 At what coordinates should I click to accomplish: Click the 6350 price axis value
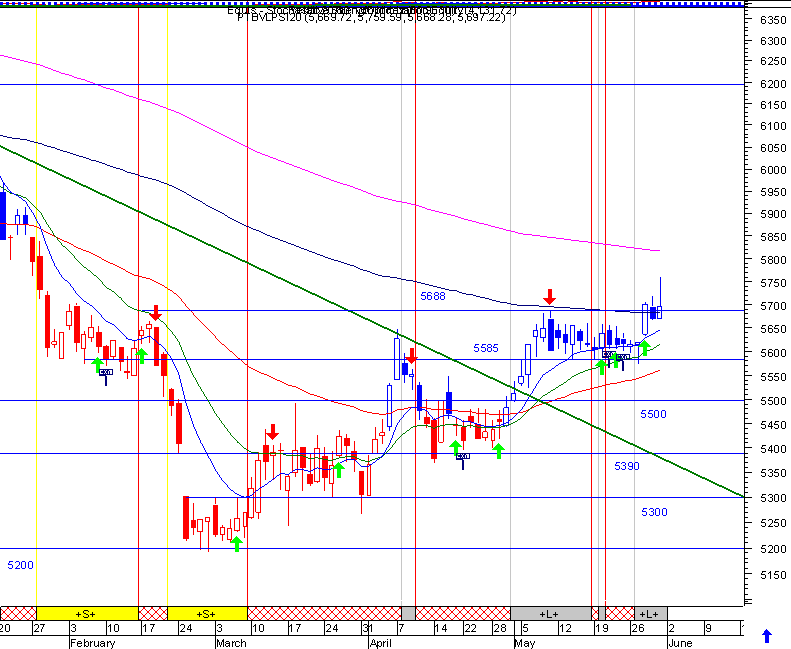click(x=773, y=20)
